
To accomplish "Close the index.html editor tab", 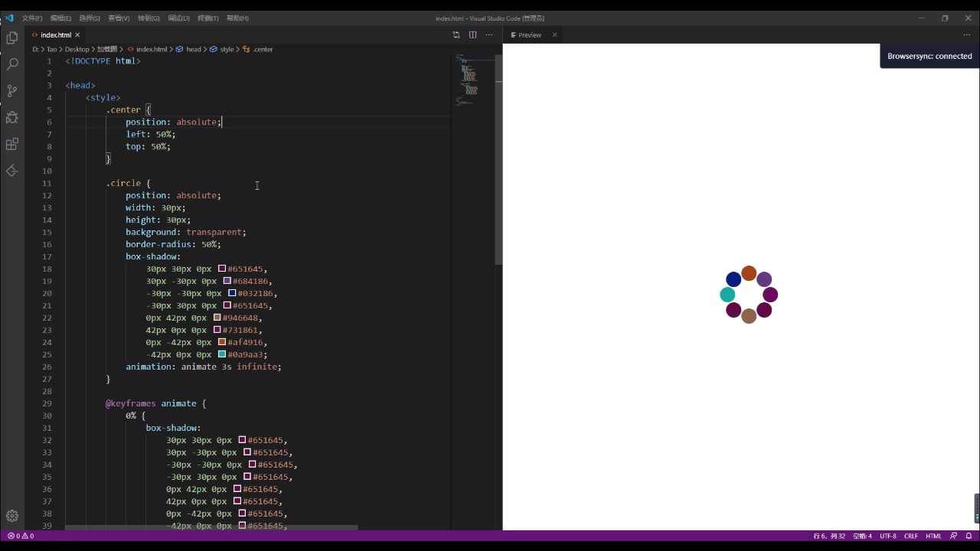I will tap(77, 34).
